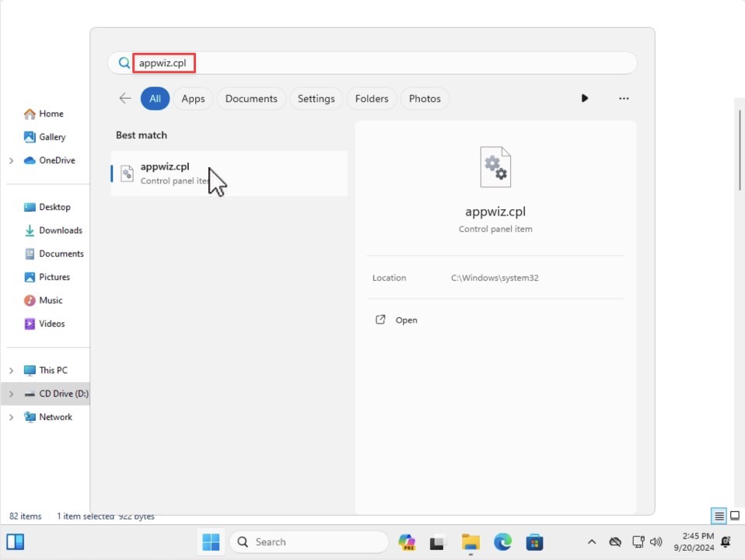Click the Task View taskbar icon
The image size is (745, 560).
(437, 542)
